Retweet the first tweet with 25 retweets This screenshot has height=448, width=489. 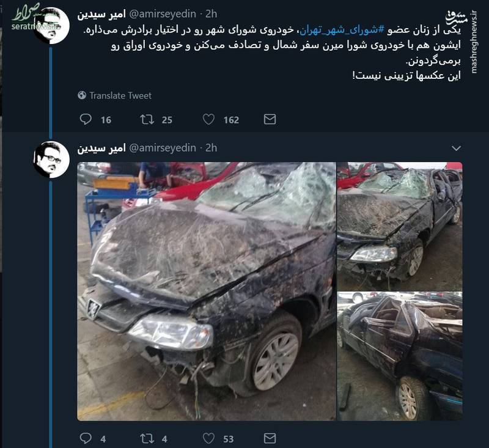(x=147, y=119)
